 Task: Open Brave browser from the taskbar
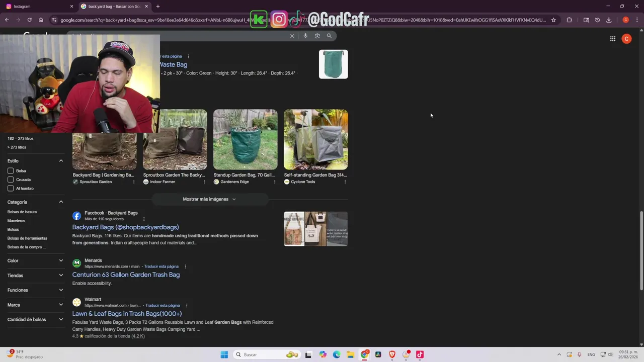(392, 354)
